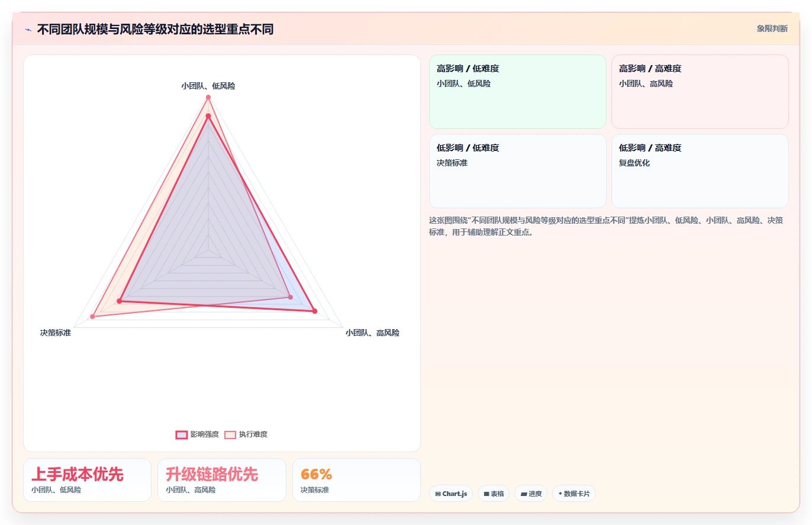The height and width of the screenshot is (525, 812).
Task: Toggle the 执行难度 legend entry
Action: pyautogui.click(x=246, y=434)
